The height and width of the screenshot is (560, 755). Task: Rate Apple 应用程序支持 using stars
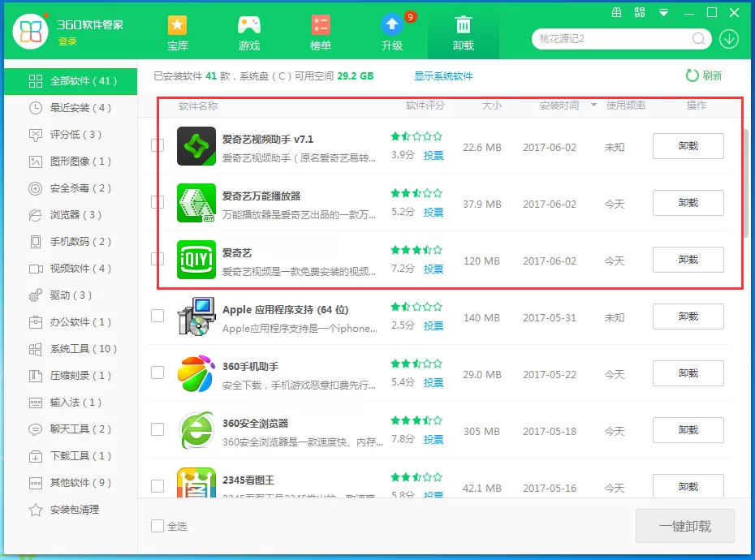416,307
